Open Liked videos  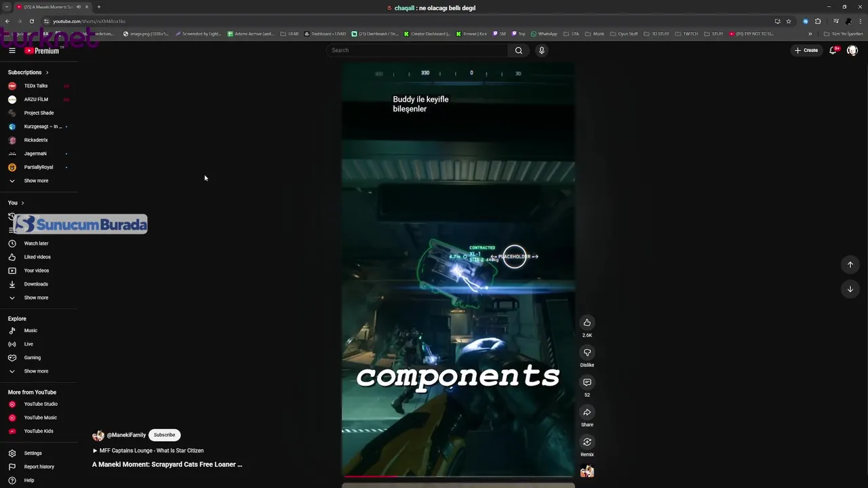click(x=39, y=257)
